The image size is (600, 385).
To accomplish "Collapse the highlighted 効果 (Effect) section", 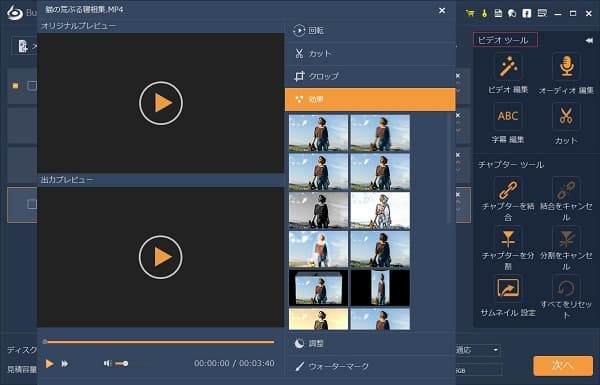I will pyautogui.click(x=370, y=100).
